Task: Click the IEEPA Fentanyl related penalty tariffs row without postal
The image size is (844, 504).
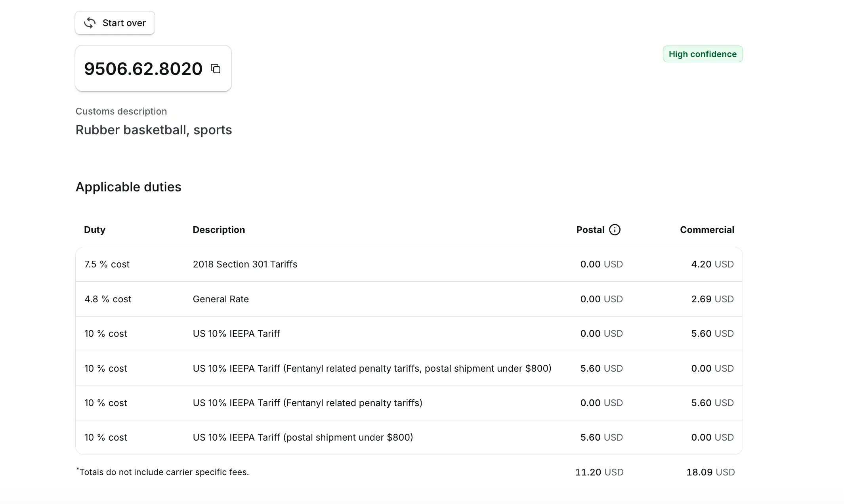Action: (x=307, y=403)
